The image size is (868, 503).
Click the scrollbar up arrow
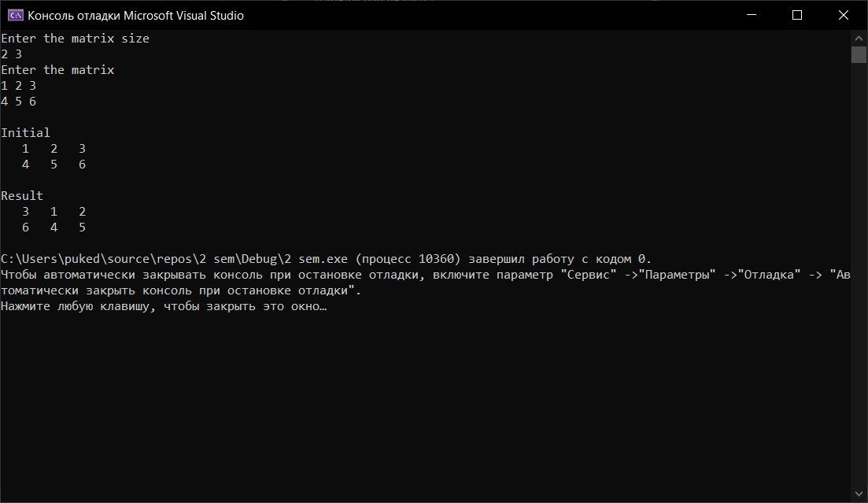point(859,38)
